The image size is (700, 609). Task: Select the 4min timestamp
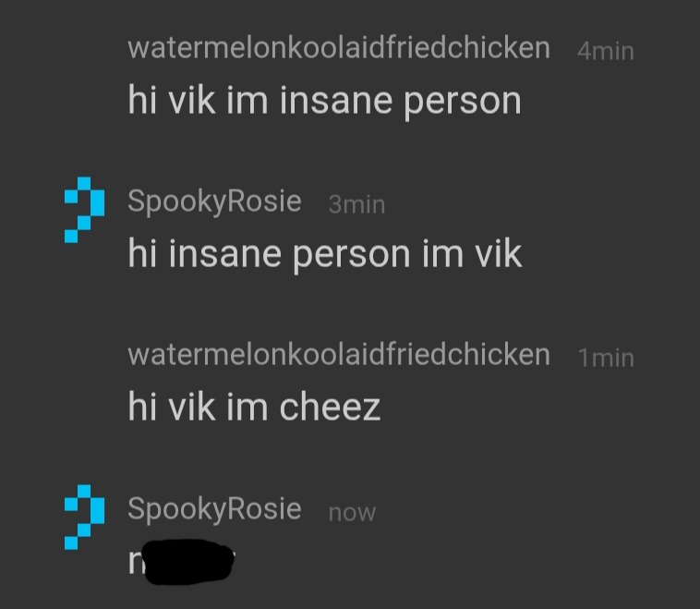[x=606, y=51]
